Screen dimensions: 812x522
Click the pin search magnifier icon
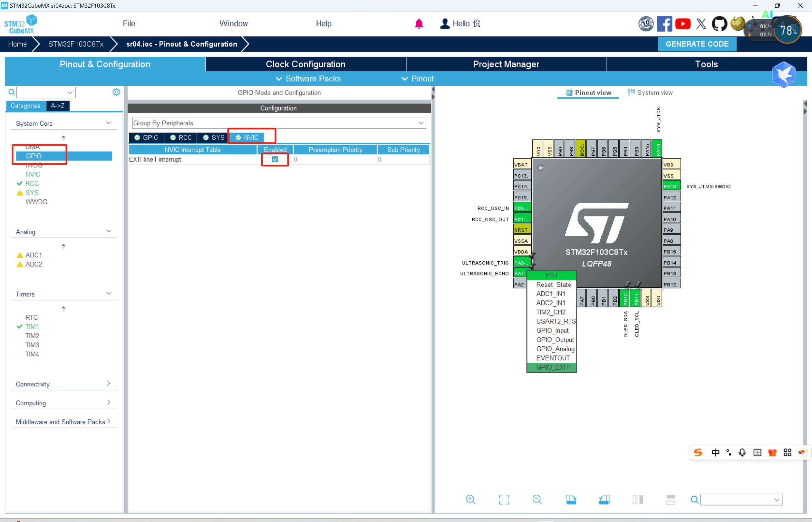[x=694, y=500]
